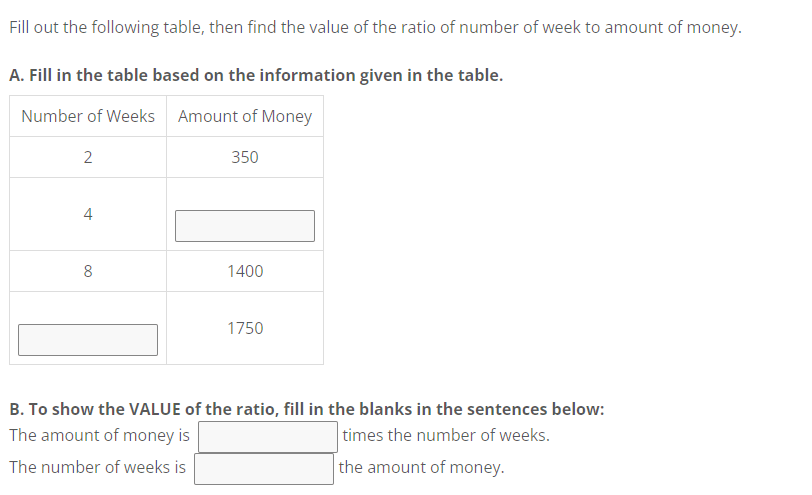Select the 1750 amount cell

pyautogui.click(x=245, y=328)
